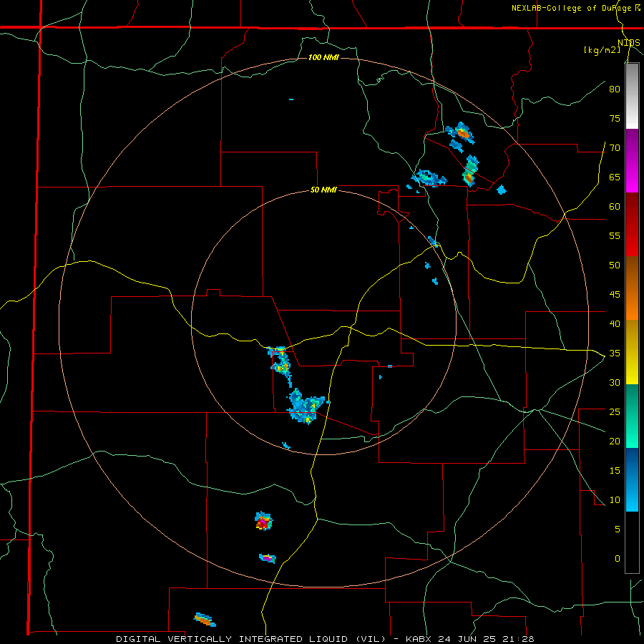The width and height of the screenshot is (644, 644).
Task: Click the "5" value on the scale
Action: (618, 530)
